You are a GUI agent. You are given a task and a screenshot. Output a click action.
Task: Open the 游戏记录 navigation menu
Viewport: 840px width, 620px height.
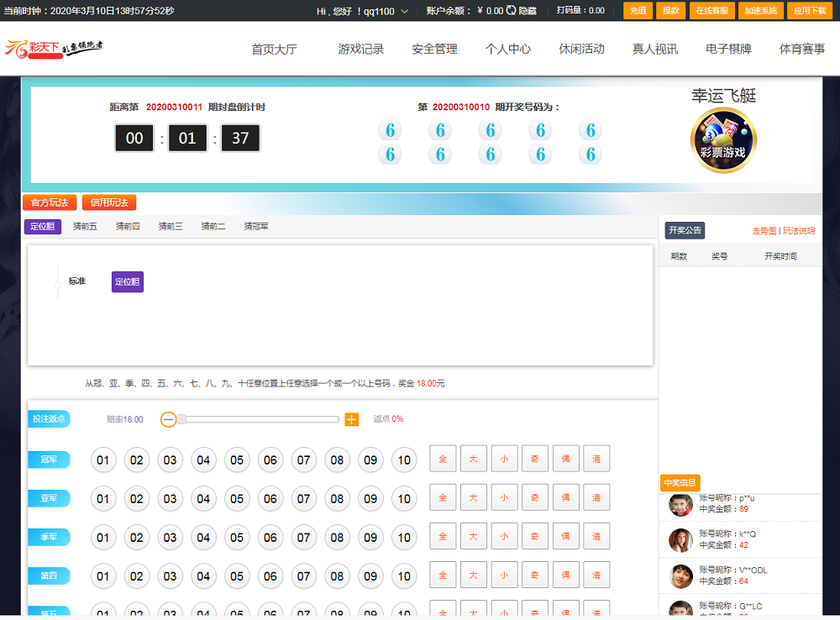point(360,49)
